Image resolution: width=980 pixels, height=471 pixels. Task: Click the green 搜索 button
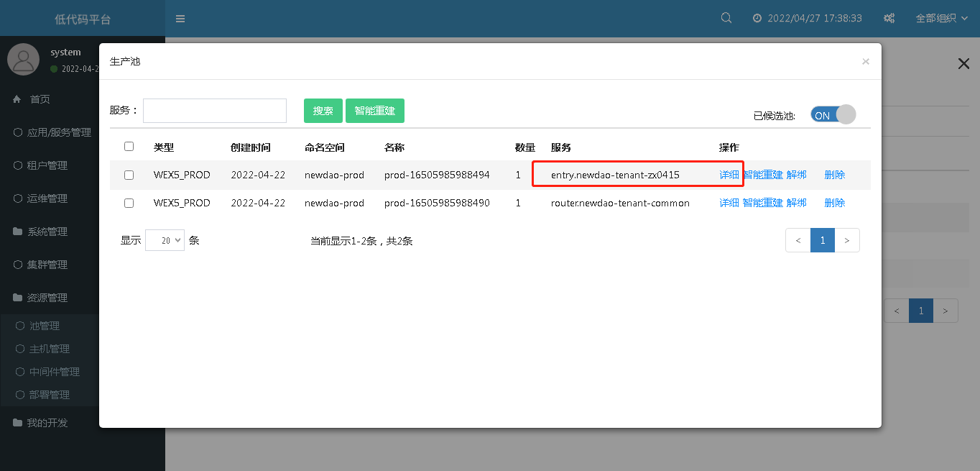click(x=323, y=111)
